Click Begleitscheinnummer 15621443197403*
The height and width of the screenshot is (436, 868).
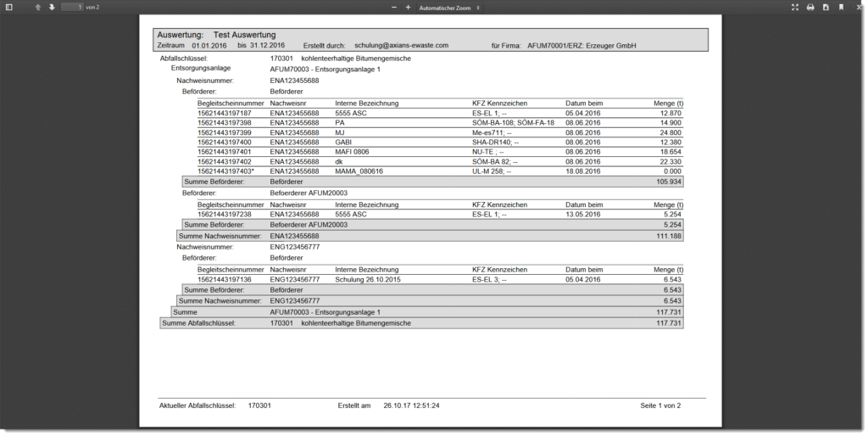[x=225, y=171]
